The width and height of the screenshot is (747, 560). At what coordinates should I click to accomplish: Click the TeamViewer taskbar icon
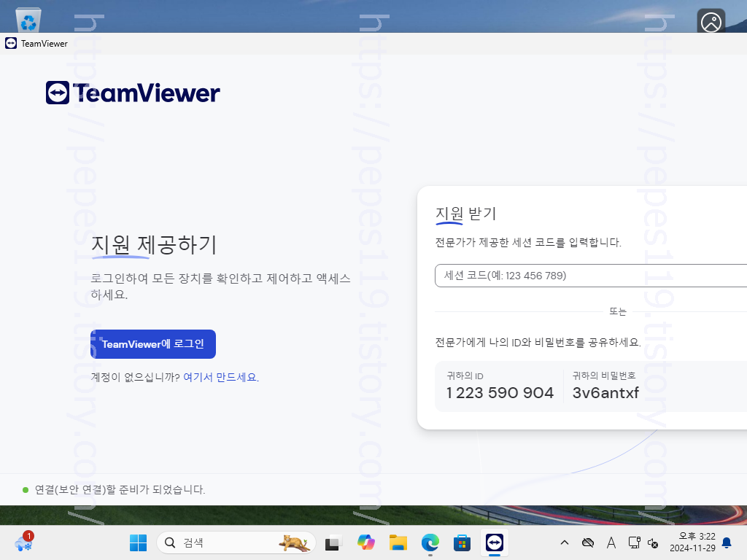[x=494, y=542]
